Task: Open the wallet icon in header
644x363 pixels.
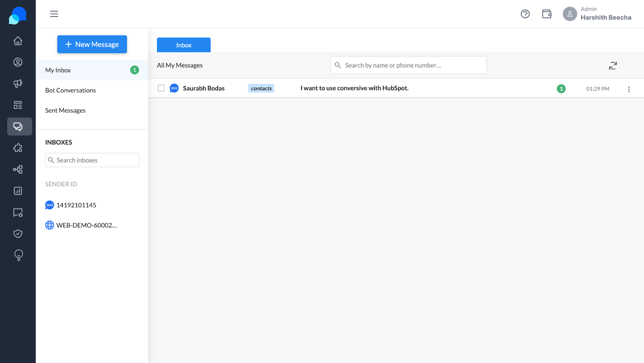Action: pos(547,14)
